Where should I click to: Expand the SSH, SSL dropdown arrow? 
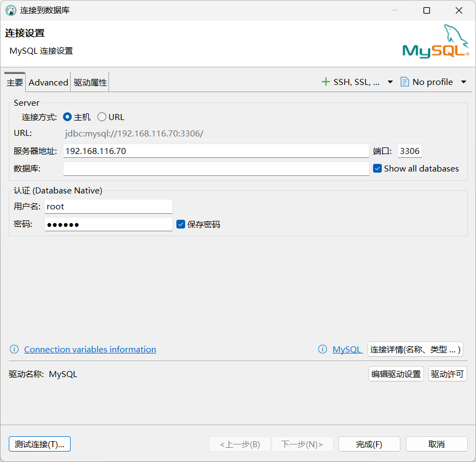pyautogui.click(x=390, y=82)
